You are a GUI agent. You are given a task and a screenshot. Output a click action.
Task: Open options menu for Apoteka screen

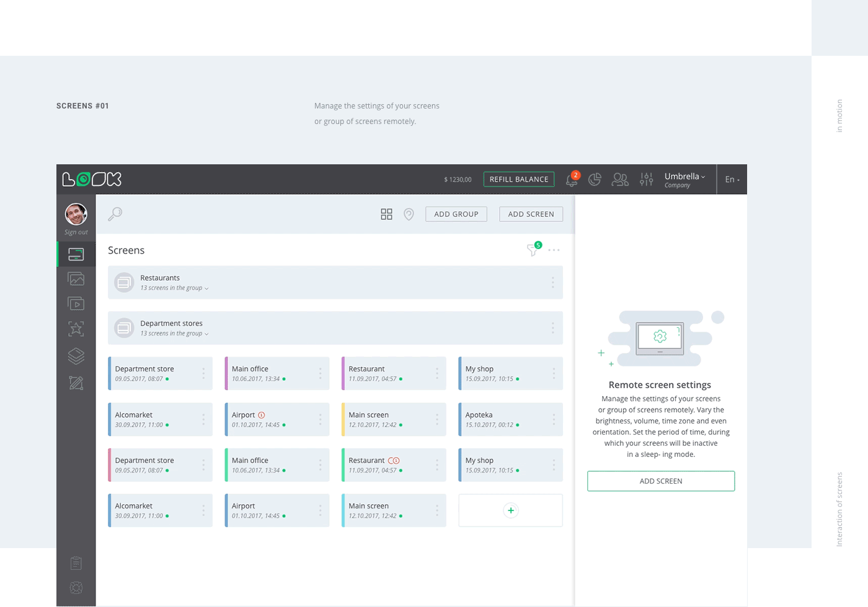pyautogui.click(x=554, y=420)
